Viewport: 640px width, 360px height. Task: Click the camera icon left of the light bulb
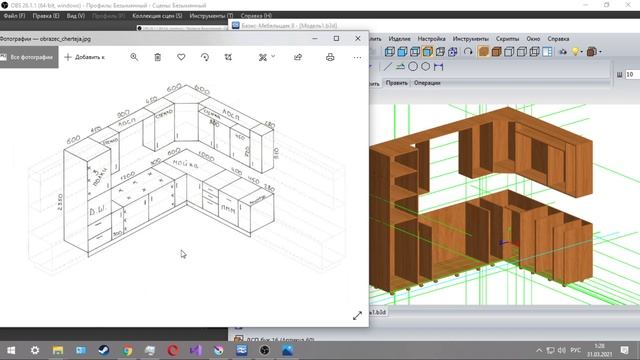563,52
